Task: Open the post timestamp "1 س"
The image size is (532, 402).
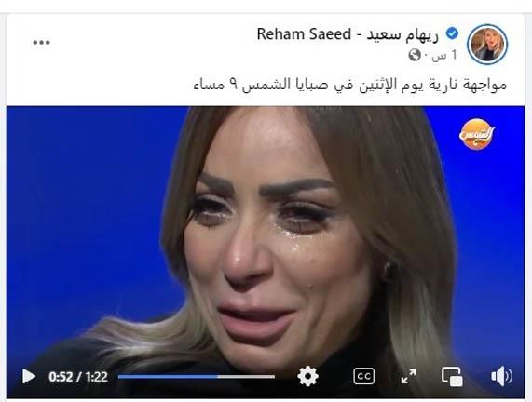Action: tap(444, 55)
